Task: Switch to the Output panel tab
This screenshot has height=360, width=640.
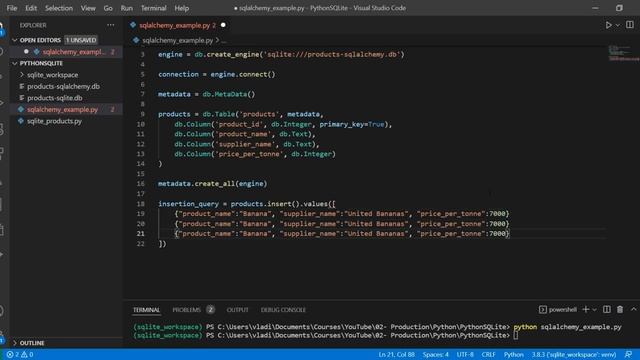Action: click(x=238, y=310)
